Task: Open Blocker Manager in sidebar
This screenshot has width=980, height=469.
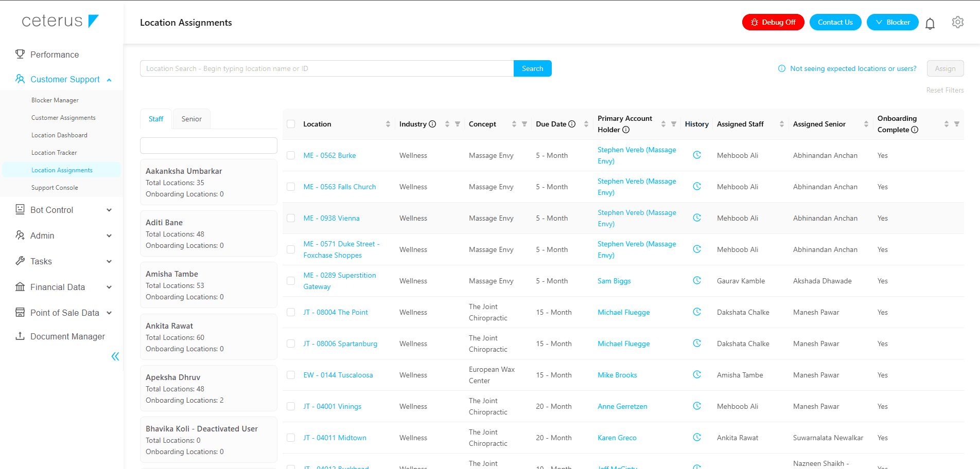Action: pos(55,100)
